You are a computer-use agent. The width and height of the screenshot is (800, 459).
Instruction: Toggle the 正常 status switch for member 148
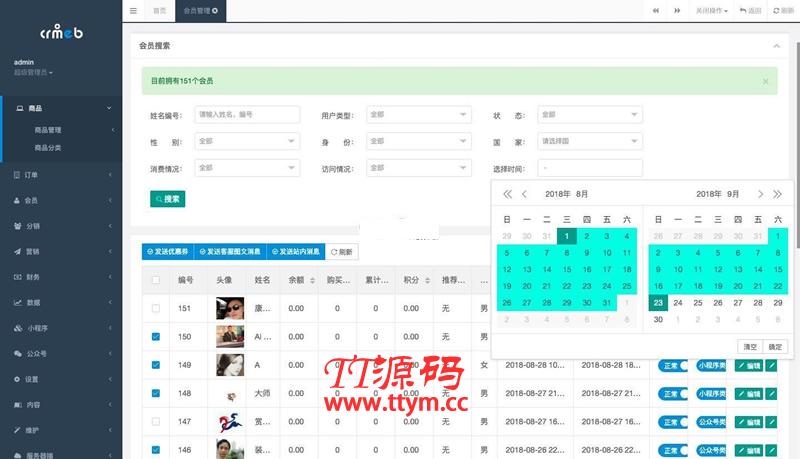(673, 394)
